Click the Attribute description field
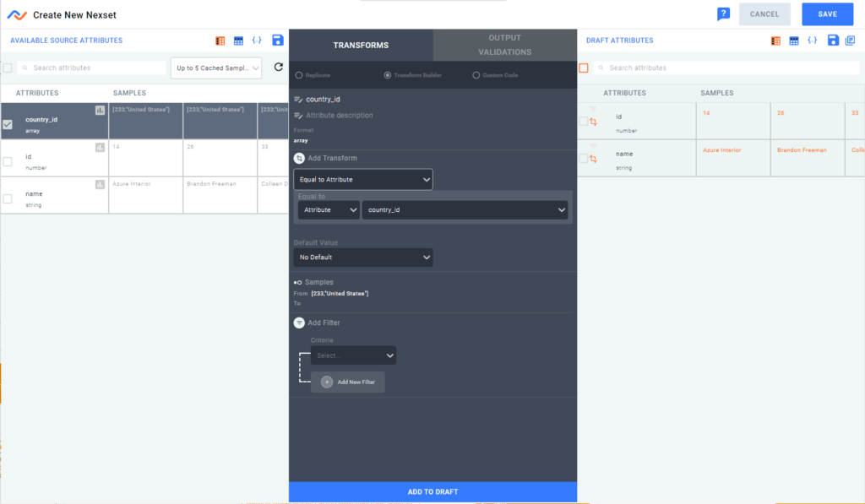865x504 pixels. 340,116
